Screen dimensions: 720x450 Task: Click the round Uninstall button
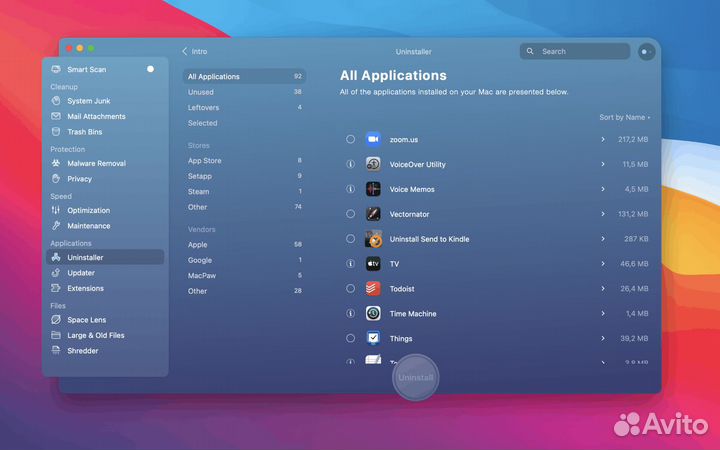(416, 377)
